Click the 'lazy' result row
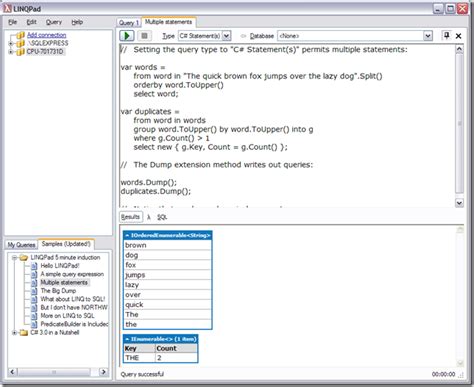 (168, 285)
